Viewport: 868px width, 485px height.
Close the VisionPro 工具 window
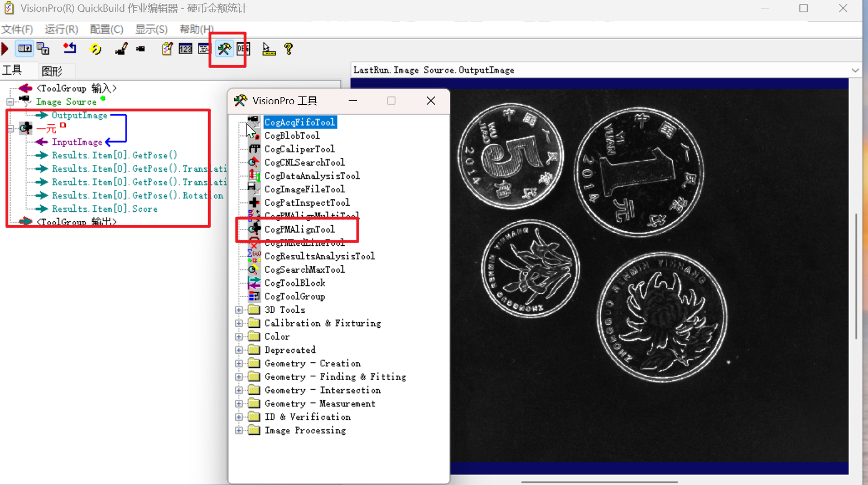431,101
